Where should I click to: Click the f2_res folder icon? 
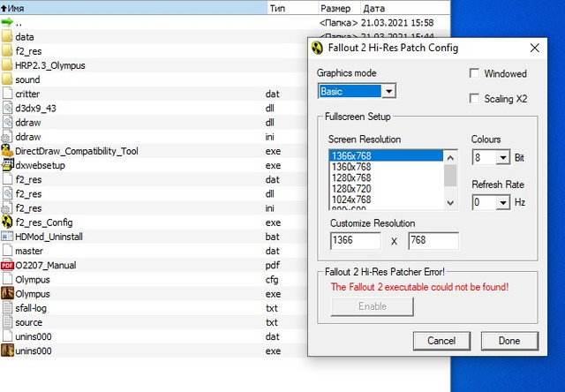tap(7, 51)
